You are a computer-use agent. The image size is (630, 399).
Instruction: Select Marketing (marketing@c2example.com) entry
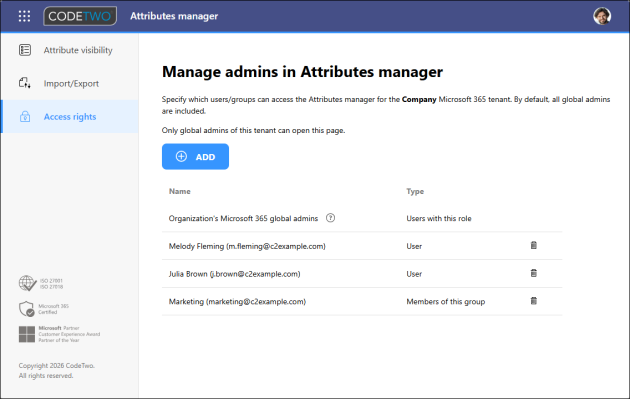(x=237, y=301)
